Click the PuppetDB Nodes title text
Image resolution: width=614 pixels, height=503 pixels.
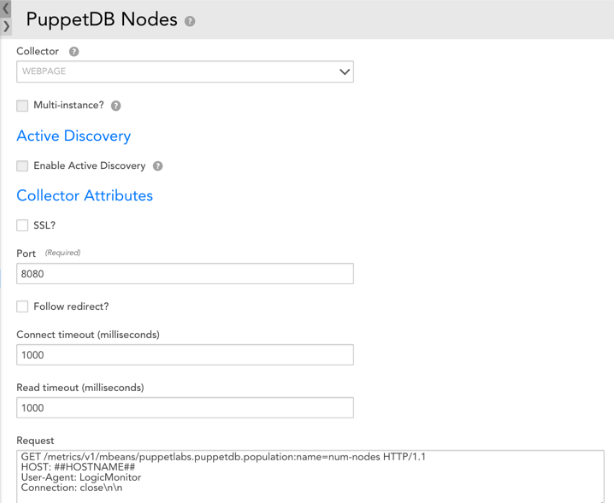coord(102,20)
